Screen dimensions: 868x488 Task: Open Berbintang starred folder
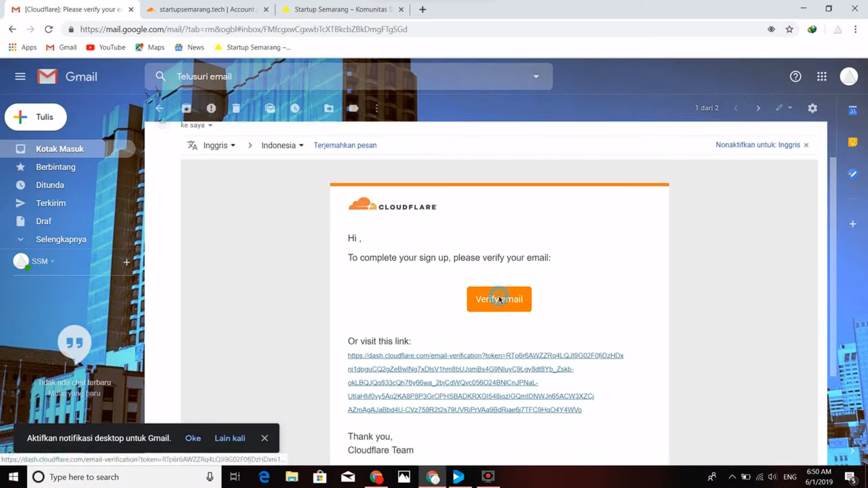56,167
